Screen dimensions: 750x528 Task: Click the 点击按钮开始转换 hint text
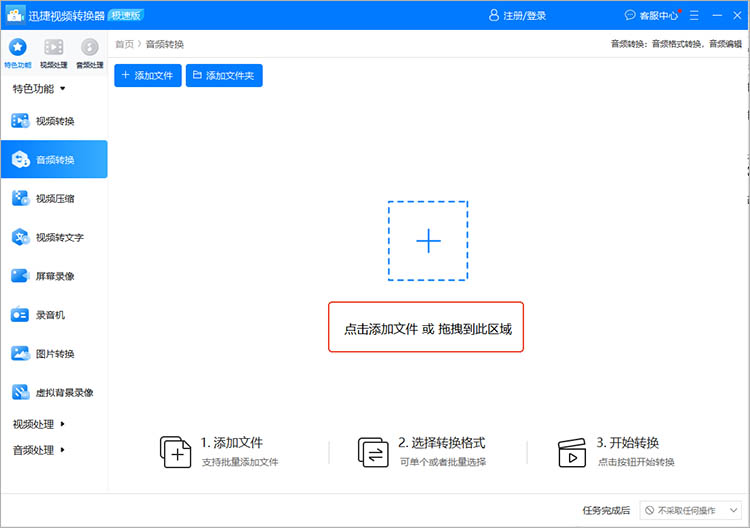636,462
